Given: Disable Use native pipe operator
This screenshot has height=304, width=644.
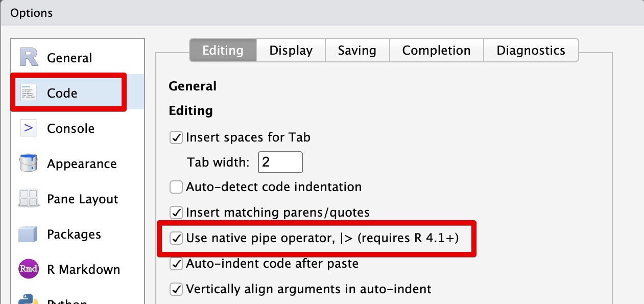Looking at the screenshot, I should click(x=176, y=238).
